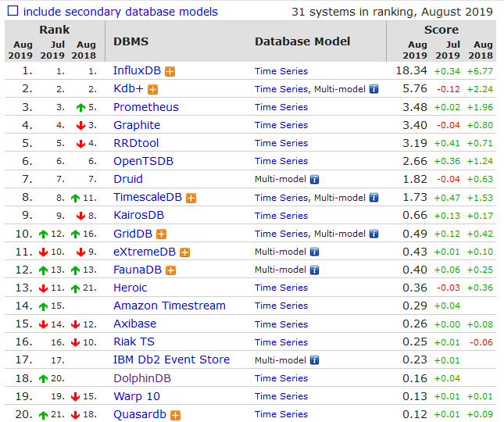Open the Graphite link
The height and width of the screenshot is (422, 504).
pyautogui.click(x=137, y=125)
